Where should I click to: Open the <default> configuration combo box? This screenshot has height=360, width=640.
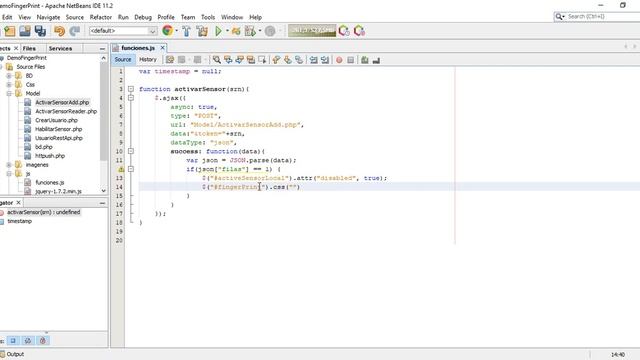tap(123, 31)
